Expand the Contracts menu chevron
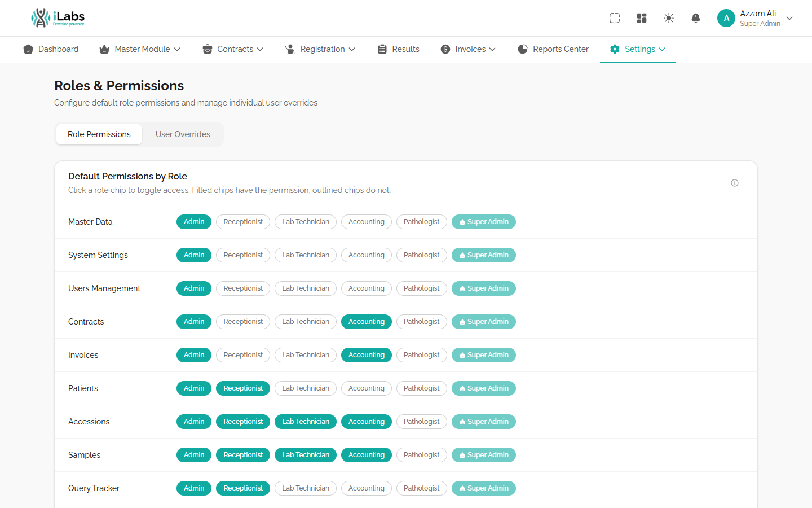Image resolution: width=812 pixels, height=508 pixels. 260,49
